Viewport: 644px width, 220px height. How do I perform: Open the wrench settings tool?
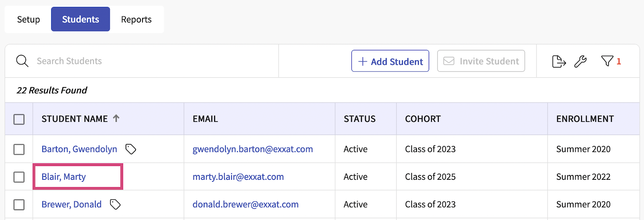[580, 62]
